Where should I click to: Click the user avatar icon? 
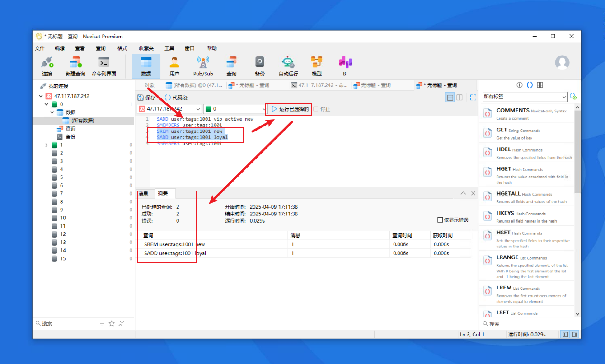tap(562, 62)
